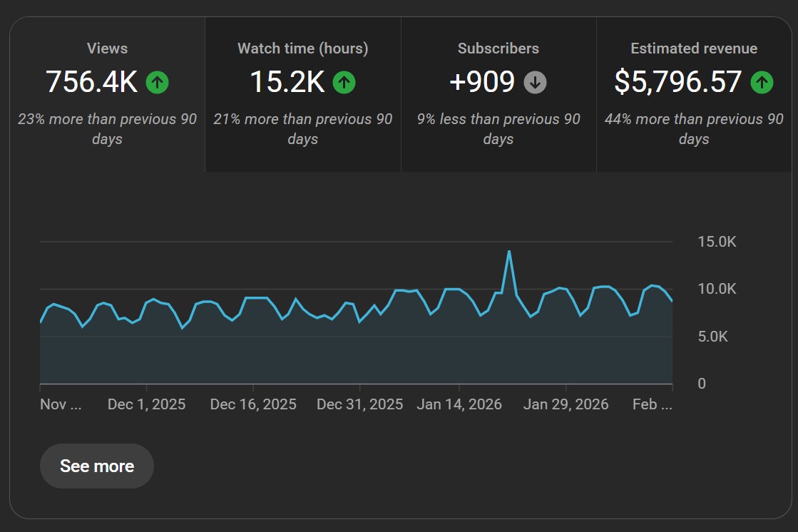The width and height of the screenshot is (798, 532).
Task: Switch to the Watch time (hours) tab
Action: (302, 48)
